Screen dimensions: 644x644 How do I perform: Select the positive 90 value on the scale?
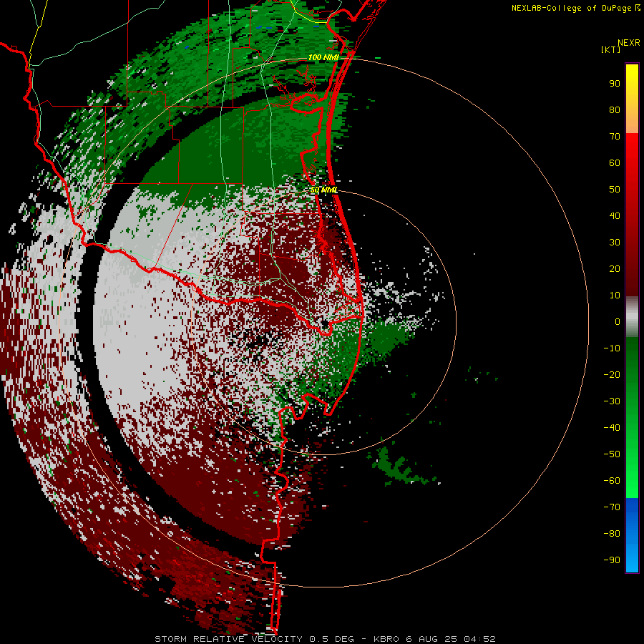pos(615,84)
